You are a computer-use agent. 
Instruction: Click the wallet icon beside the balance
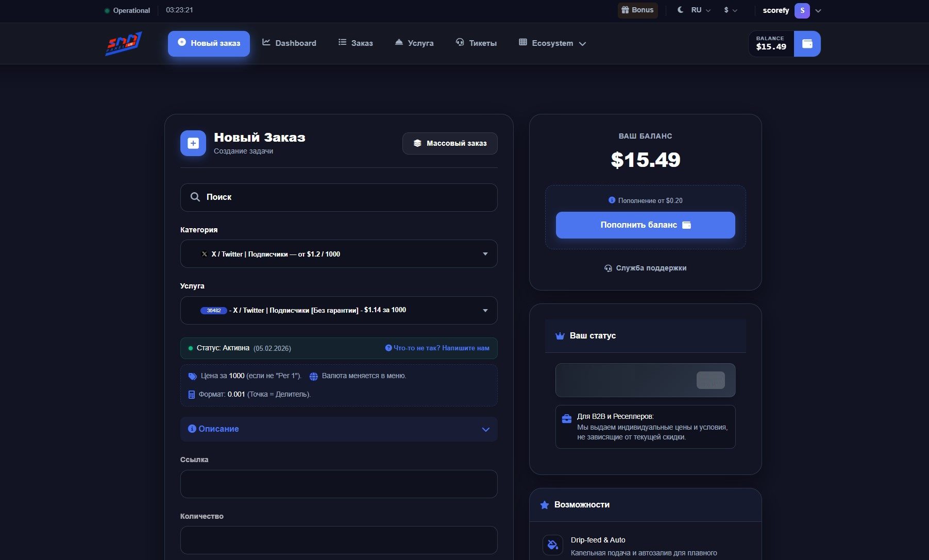pyautogui.click(x=807, y=44)
